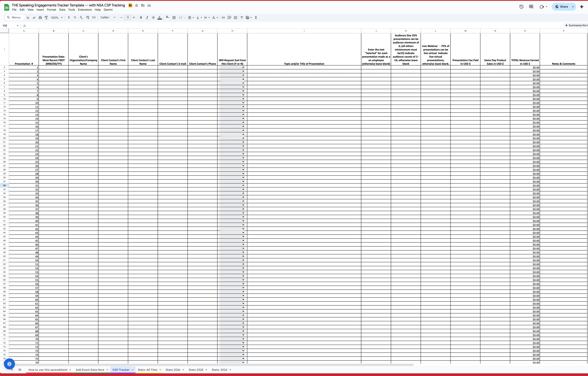Switch to Stats: All Time tab

pos(147,370)
